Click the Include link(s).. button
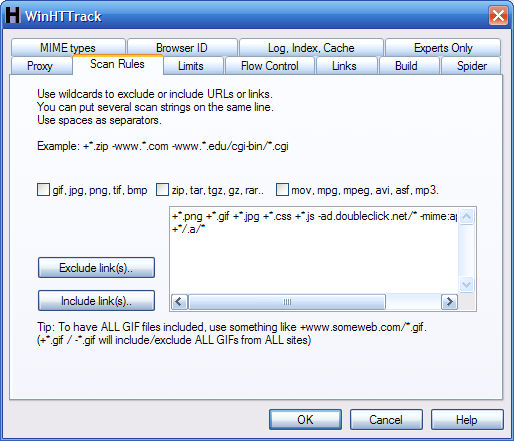Viewport: 514px width, 441px height. [96, 301]
